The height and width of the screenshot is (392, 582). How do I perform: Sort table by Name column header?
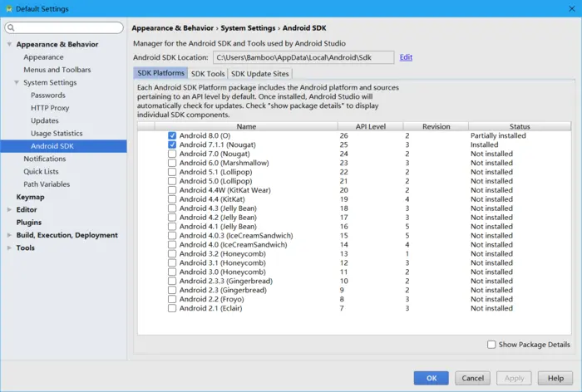coord(246,126)
